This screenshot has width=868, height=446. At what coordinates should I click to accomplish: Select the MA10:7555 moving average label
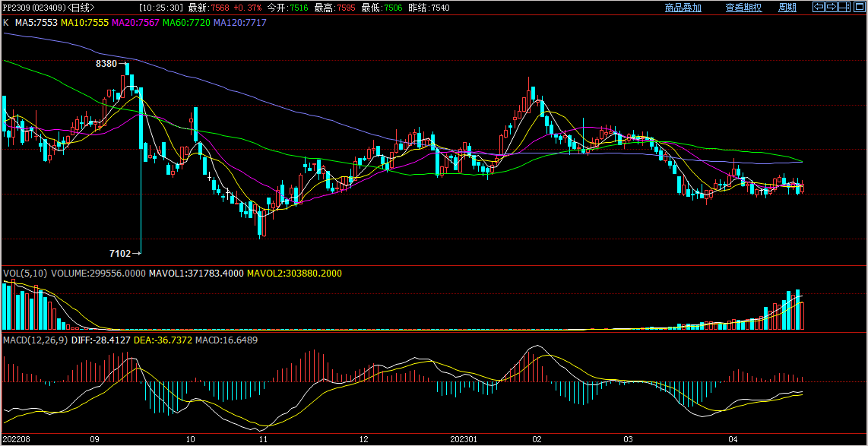(x=85, y=23)
